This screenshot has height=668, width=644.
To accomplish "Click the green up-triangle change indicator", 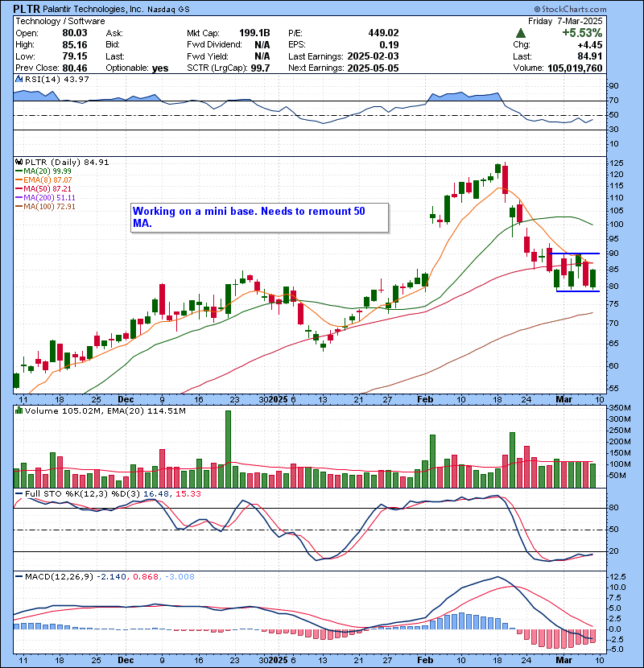I will 520,33.
